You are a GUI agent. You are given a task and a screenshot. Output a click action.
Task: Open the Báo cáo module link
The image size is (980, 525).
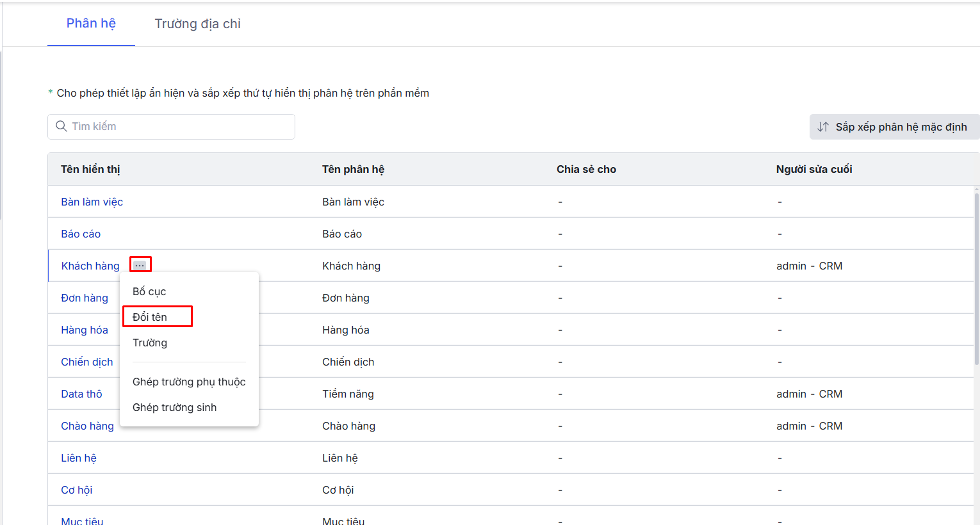pyautogui.click(x=81, y=234)
